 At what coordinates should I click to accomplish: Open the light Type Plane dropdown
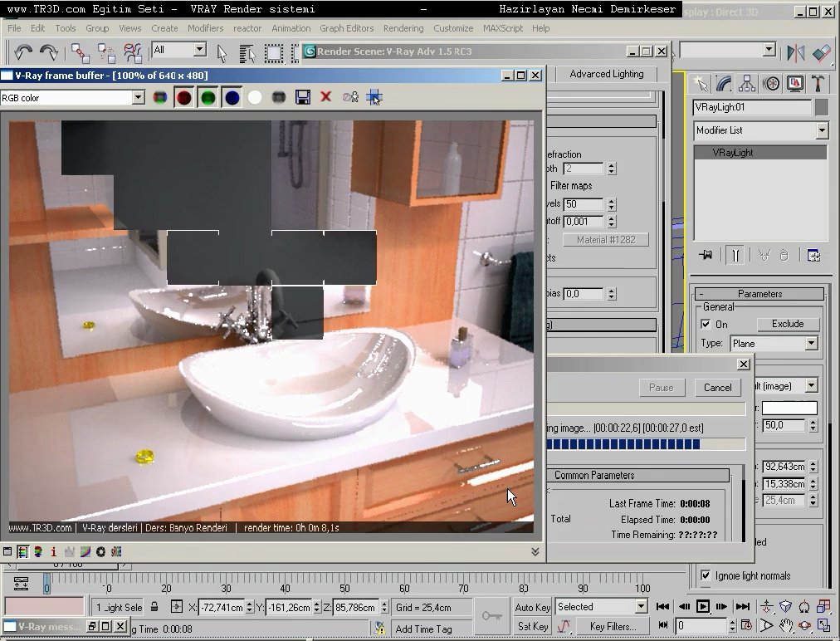(x=812, y=343)
